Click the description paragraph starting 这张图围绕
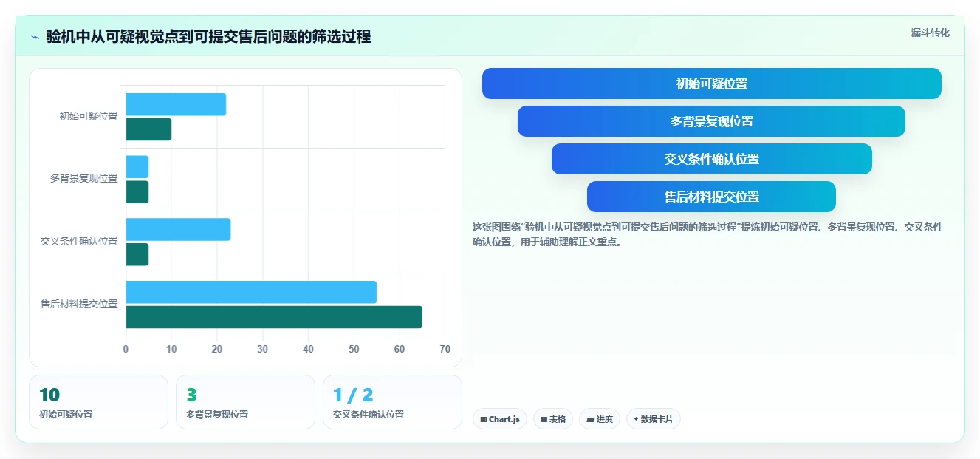 tap(707, 234)
